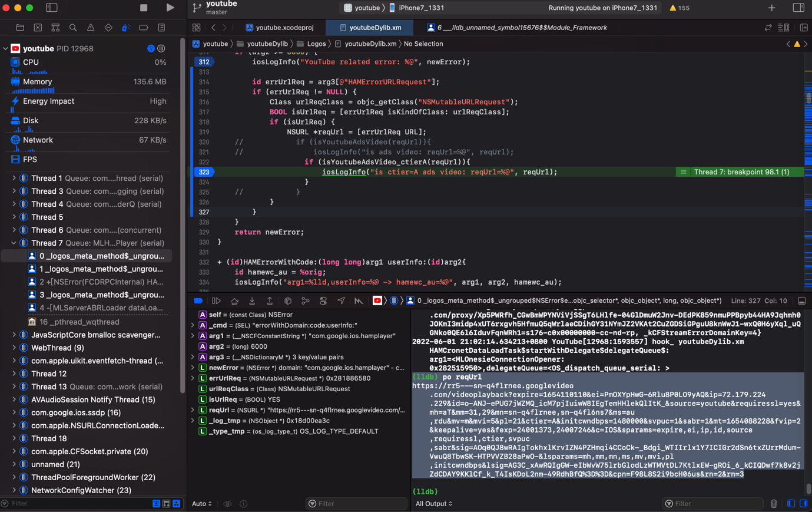Image resolution: width=812 pixels, height=512 pixels.
Task: Open the Project navigator folder icon
Action: [20, 28]
